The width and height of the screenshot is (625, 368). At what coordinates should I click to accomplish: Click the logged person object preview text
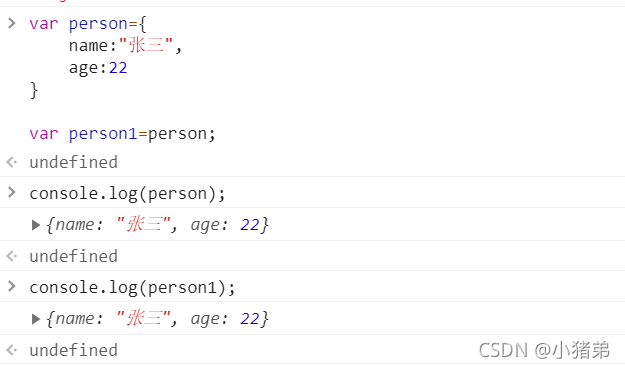coord(157,224)
